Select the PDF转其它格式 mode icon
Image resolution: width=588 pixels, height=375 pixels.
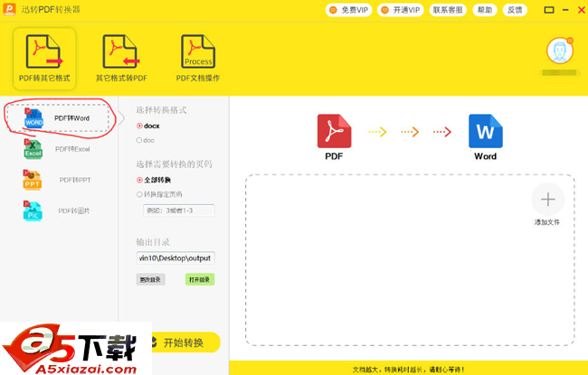tap(44, 59)
